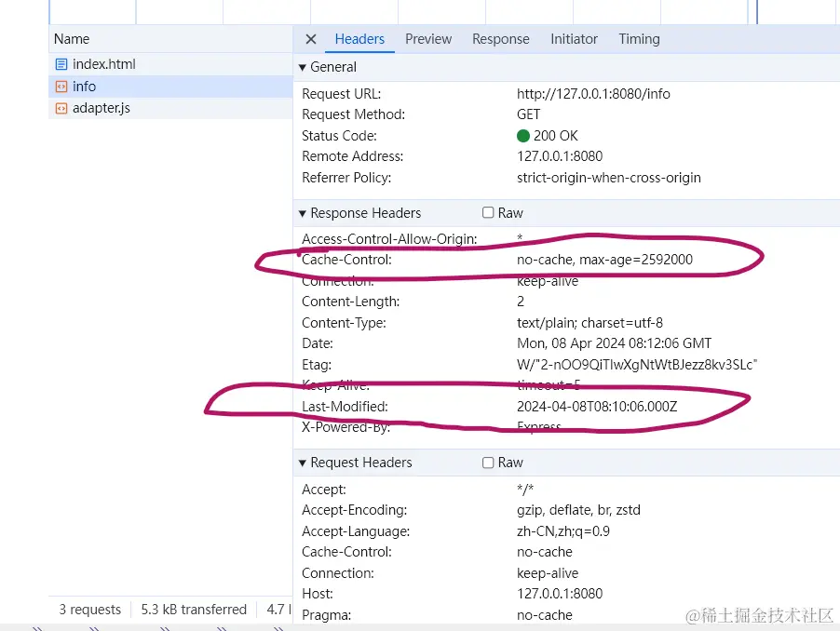Click the Status Code label
This screenshot has height=631, width=840.
tap(339, 136)
